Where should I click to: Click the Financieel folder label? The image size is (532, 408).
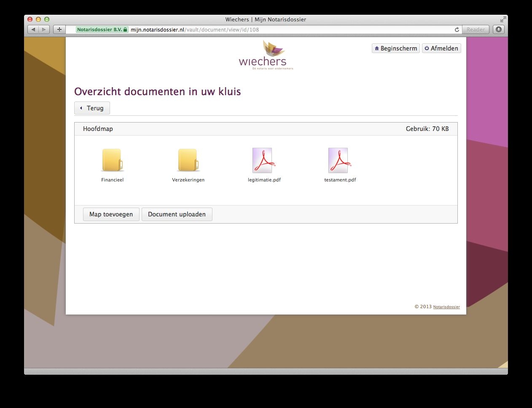113,180
